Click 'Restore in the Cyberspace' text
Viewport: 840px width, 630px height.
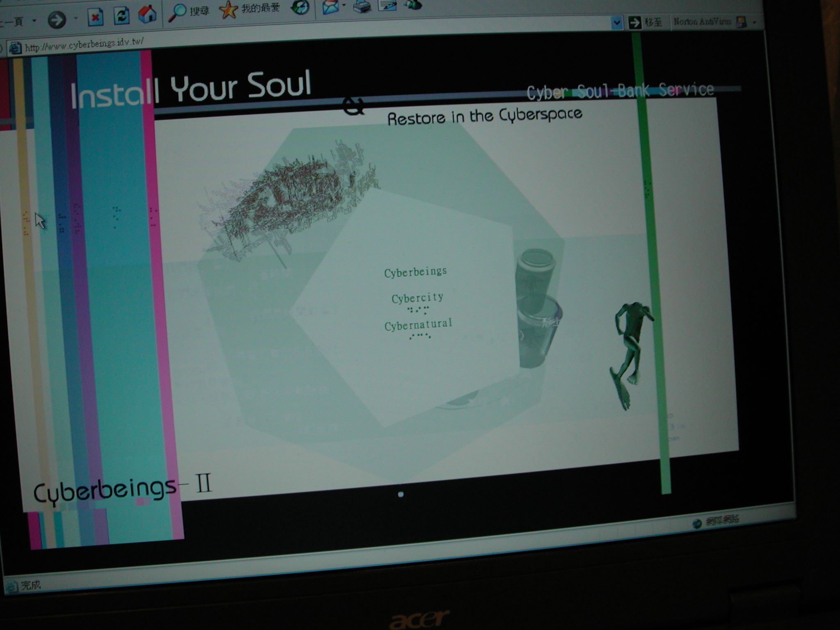click(x=485, y=116)
